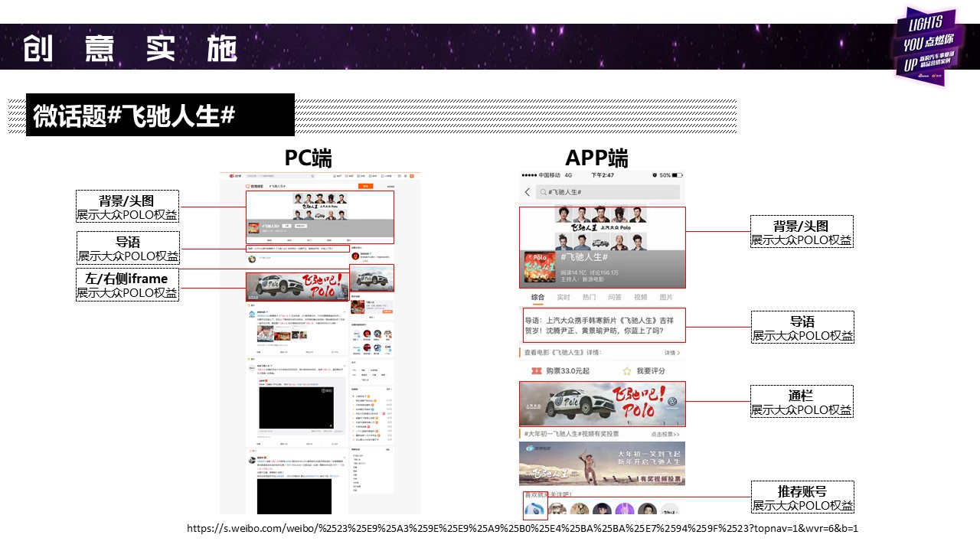Tap the battery icon in the phone status bar

click(678, 175)
